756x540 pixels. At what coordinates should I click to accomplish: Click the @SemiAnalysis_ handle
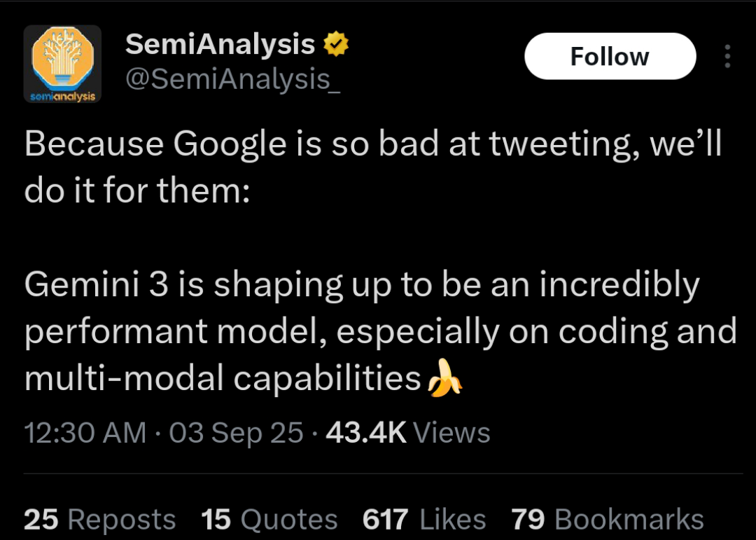[x=232, y=79]
